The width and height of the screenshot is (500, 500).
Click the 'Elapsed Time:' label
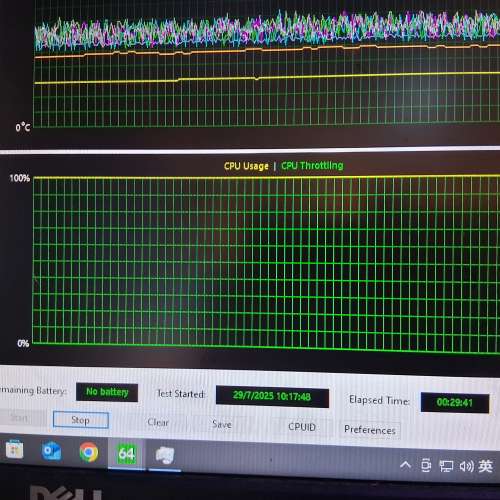pos(380,400)
